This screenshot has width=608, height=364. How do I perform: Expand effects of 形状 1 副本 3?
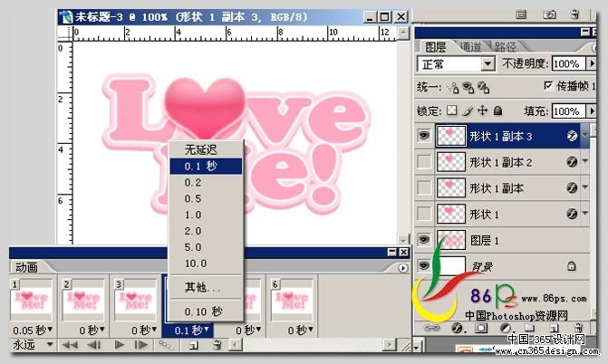click(x=584, y=135)
